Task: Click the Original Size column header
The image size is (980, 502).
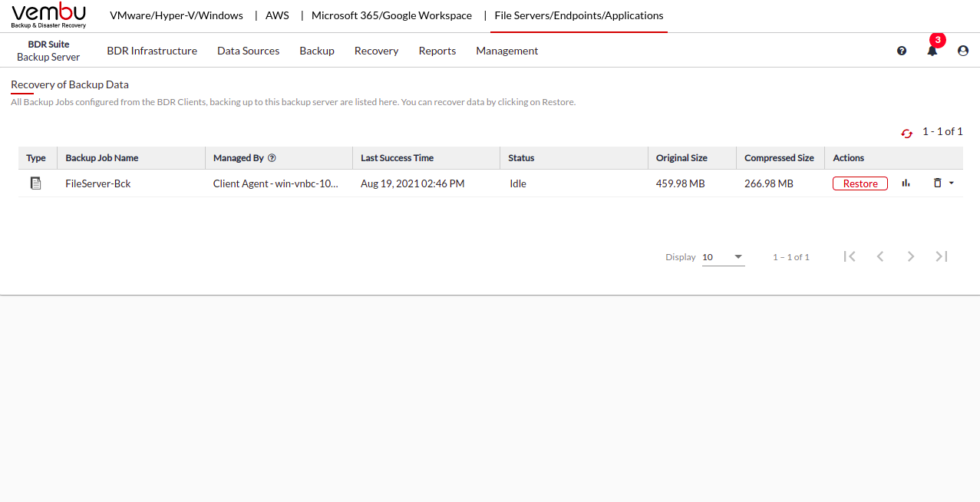Action: tap(681, 158)
